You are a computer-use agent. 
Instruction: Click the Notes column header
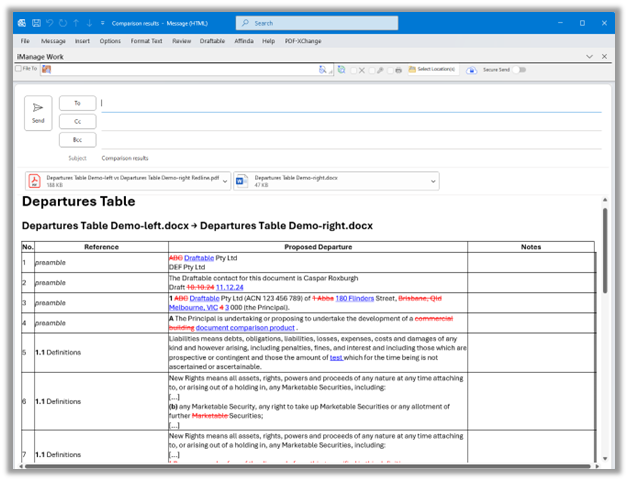point(531,247)
